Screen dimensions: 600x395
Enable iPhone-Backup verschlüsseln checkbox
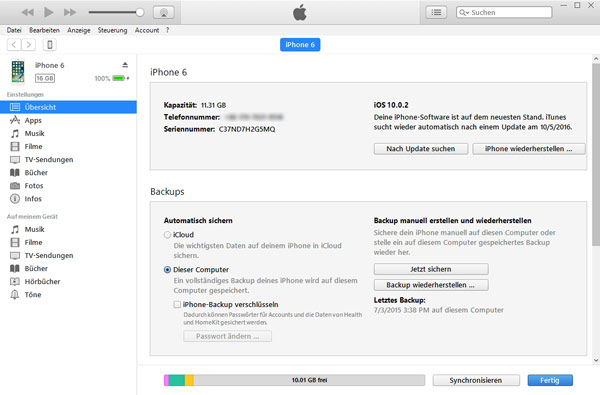(177, 305)
